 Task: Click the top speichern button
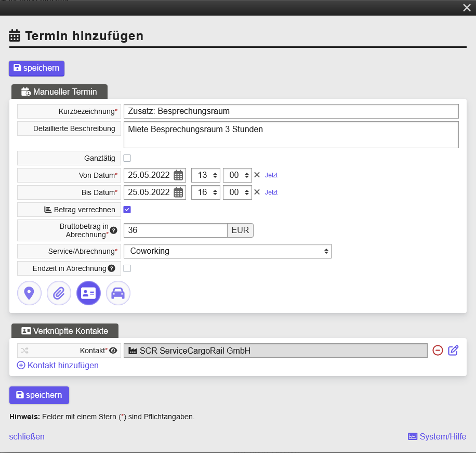click(x=37, y=68)
